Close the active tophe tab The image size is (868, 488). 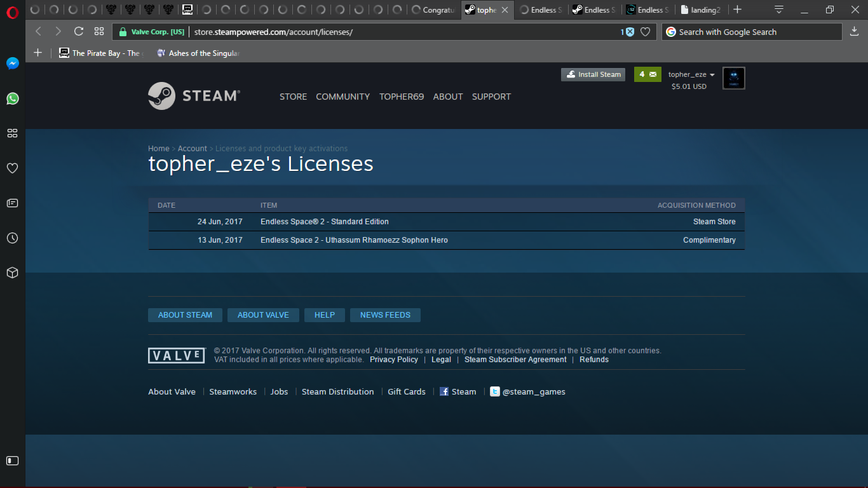[x=505, y=10]
